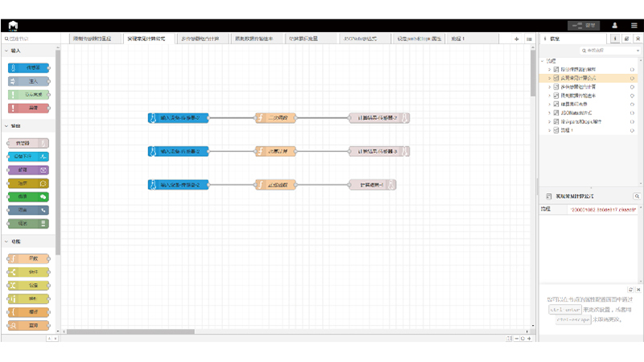Open the user account icon
Viewport: 644px width, 362px height.
(x=615, y=26)
